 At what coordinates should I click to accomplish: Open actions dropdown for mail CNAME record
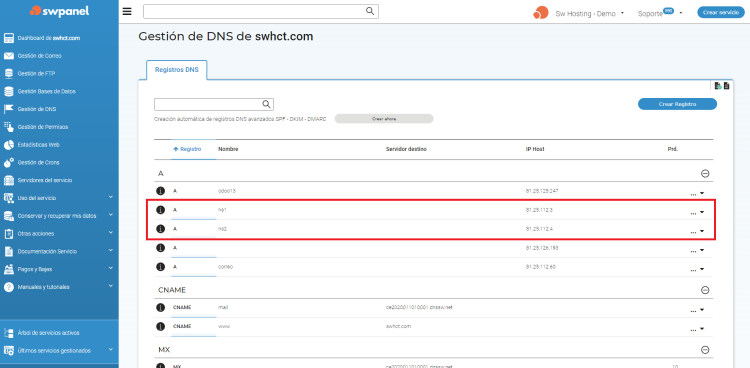[x=697, y=310]
